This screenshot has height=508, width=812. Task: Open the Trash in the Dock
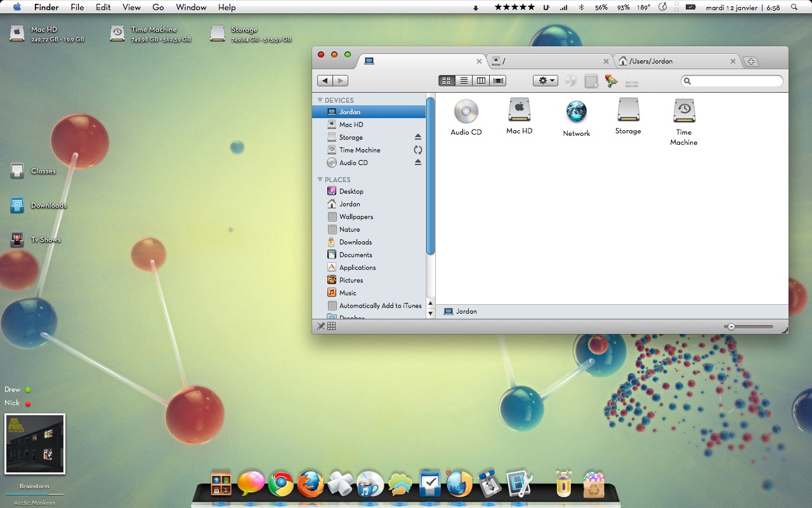coord(594,485)
